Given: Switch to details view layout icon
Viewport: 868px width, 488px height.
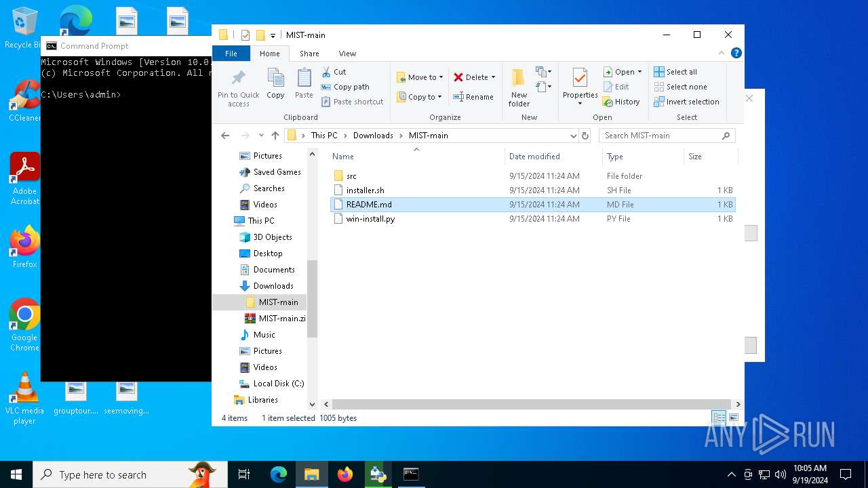Looking at the screenshot, I should point(719,418).
